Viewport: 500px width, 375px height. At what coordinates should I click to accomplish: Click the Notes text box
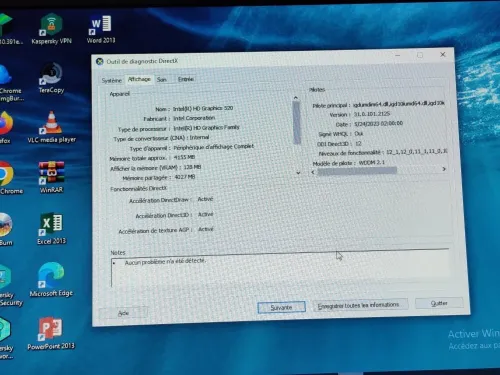[280, 269]
